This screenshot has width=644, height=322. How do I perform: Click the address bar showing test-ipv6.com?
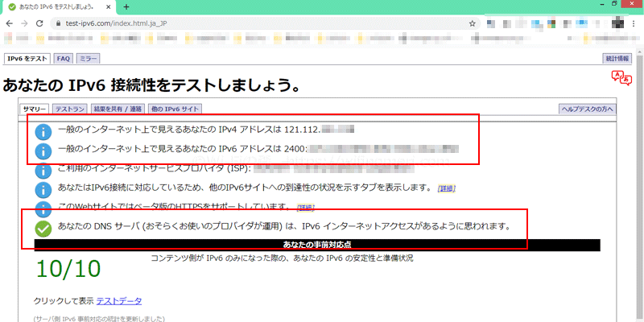tap(263, 23)
